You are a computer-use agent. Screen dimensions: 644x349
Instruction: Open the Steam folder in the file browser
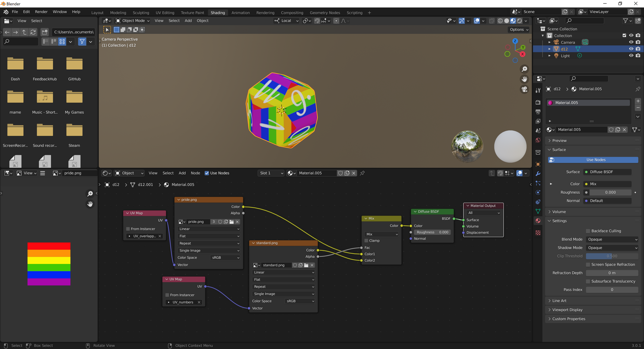74,130
